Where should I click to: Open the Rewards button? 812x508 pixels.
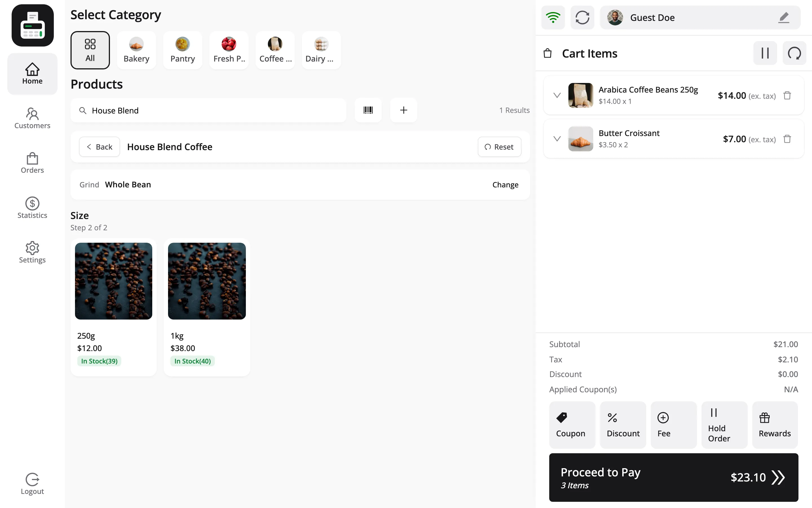click(x=775, y=425)
